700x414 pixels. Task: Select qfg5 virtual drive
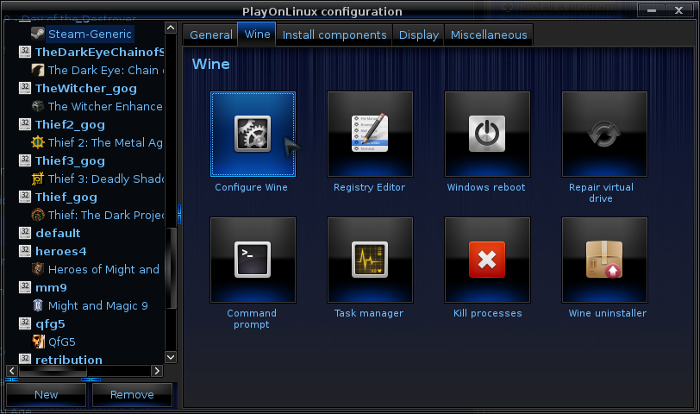(42, 324)
